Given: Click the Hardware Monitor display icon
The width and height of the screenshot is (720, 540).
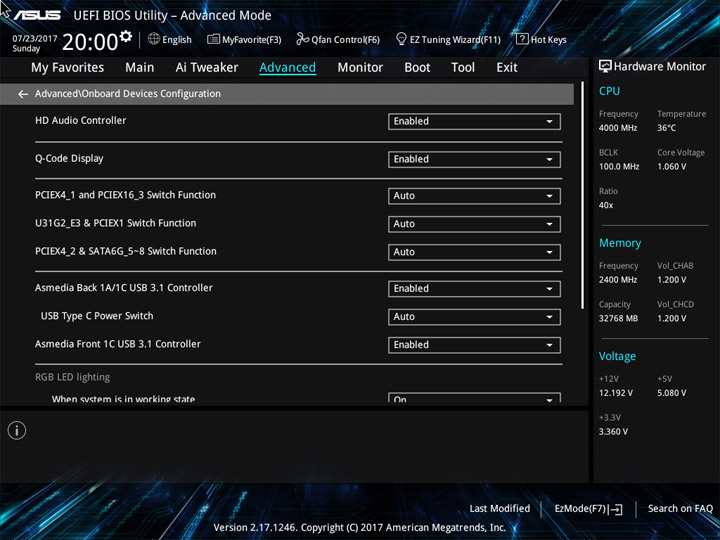Looking at the screenshot, I should click(605, 66).
